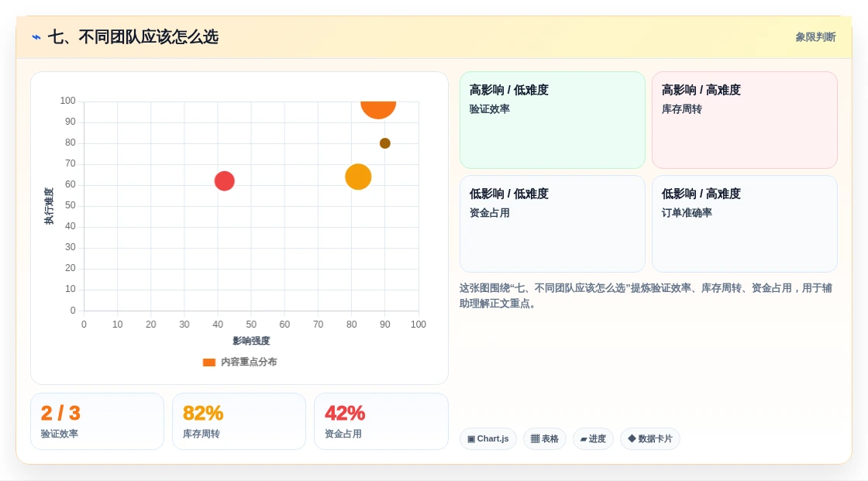Screen dimensions: 868x481
Task: Click the Chart.js tag's square icon
Action: 471,439
